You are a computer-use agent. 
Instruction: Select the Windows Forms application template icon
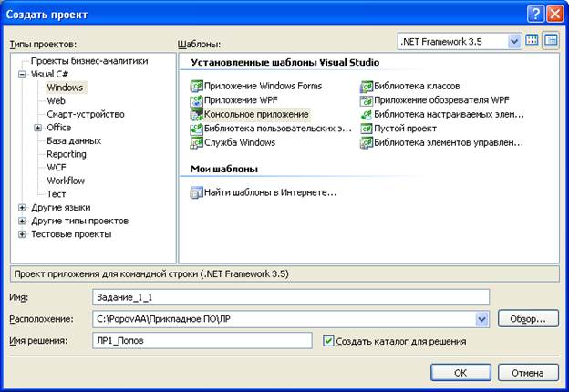pyautogui.click(x=196, y=87)
